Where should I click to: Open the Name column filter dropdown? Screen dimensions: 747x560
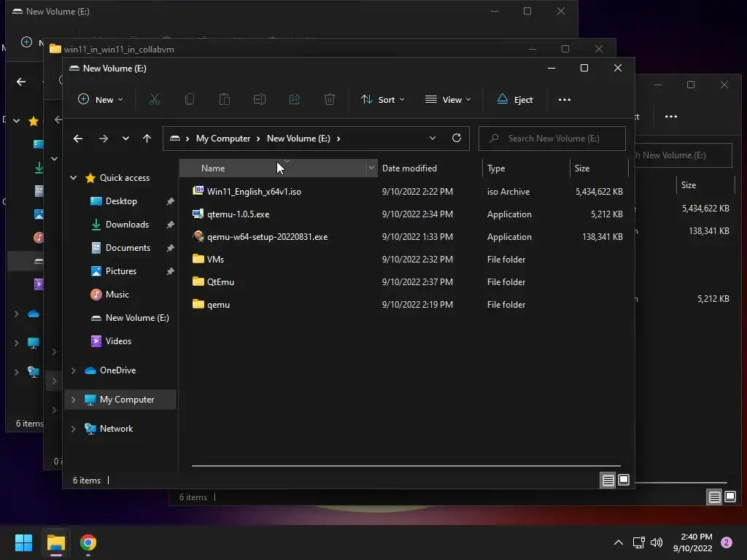(371, 168)
